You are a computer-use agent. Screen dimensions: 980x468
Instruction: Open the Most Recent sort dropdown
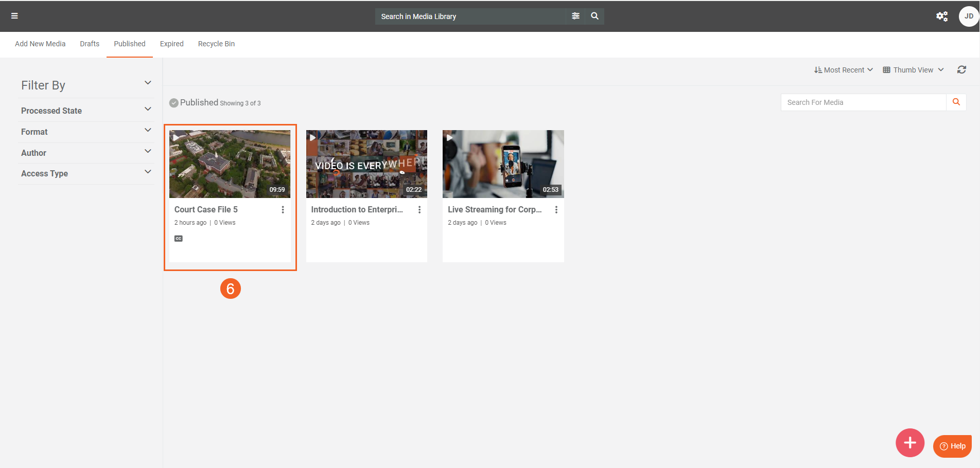[843, 70]
